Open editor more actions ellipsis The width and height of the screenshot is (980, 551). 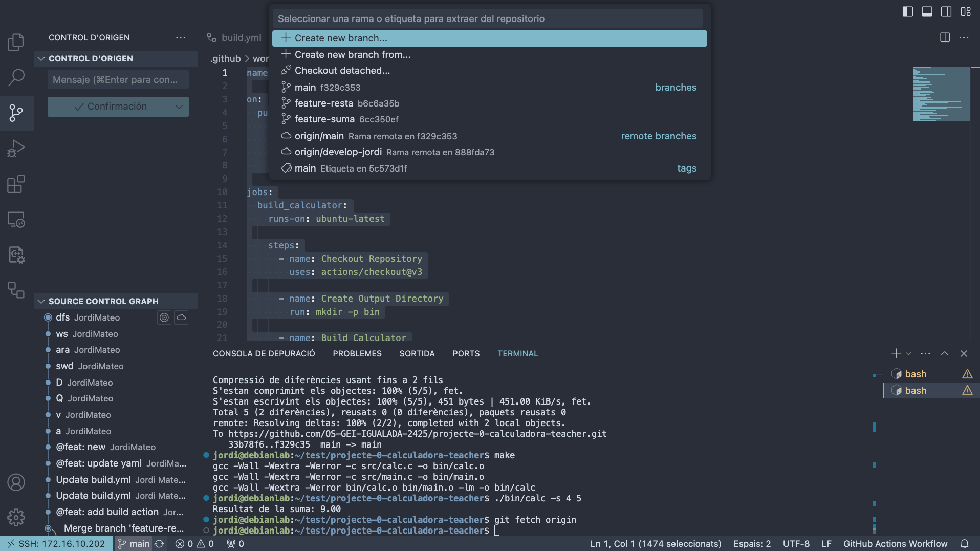(x=964, y=37)
